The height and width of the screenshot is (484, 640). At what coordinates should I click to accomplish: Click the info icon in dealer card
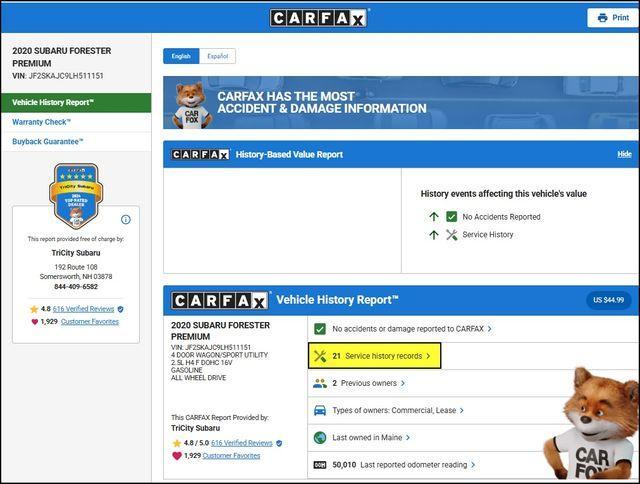pyautogui.click(x=126, y=219)
